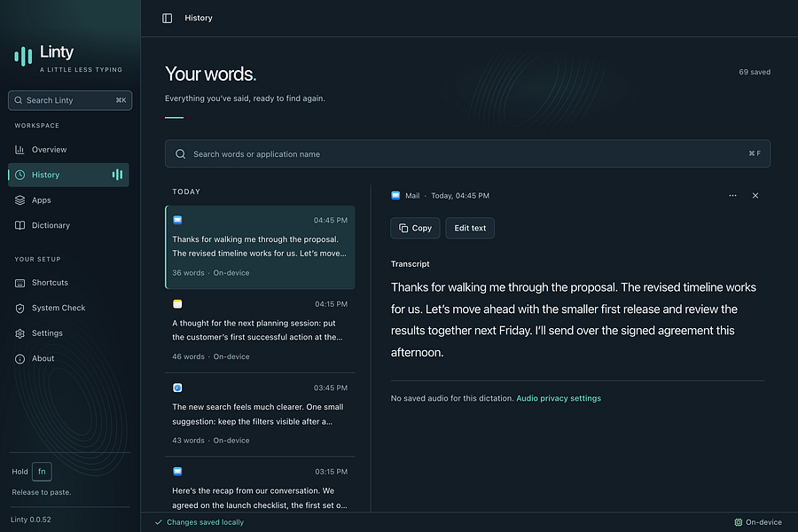Focus the Search Linty field
Image resolution: width=798 pixels, height=532 pixels.
[x=70, y=100]
